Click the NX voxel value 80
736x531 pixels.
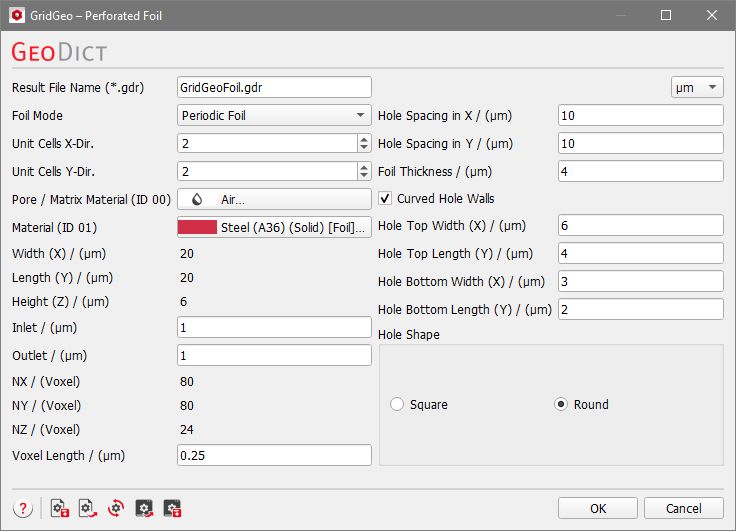(187, 381)
